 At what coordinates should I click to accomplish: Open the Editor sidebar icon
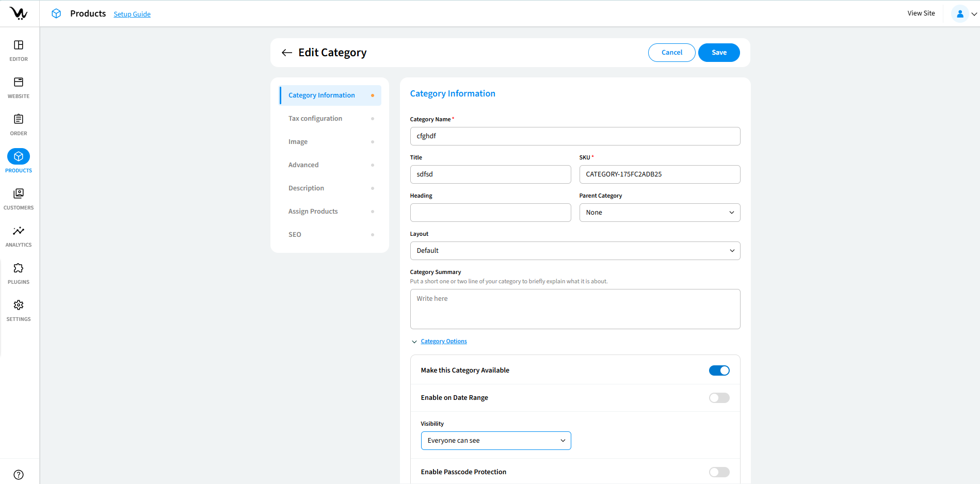tap(19, 45)
